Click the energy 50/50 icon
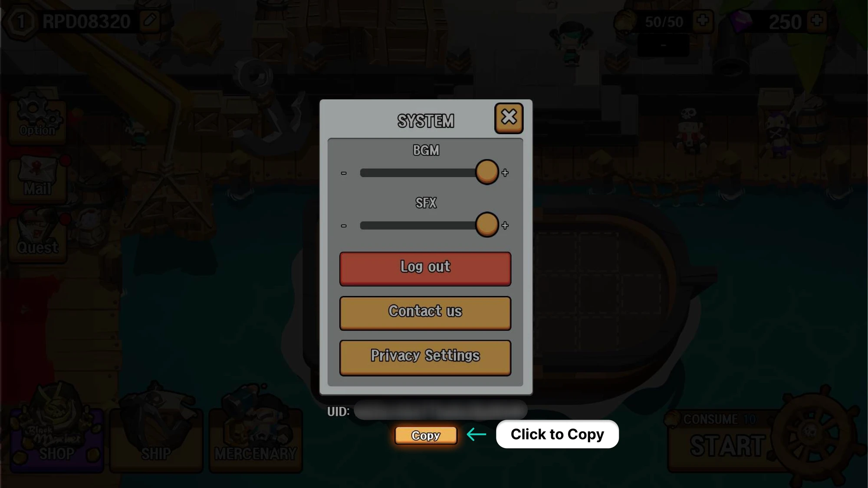Screen dimensions: 868x488 [x=625, y=21]
